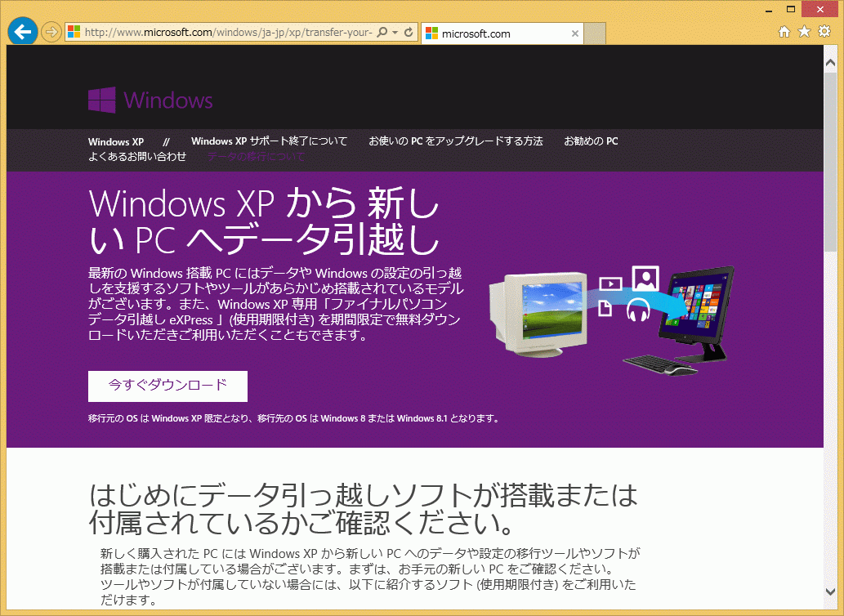Close the microsoft.com tab
Screen dimensions: 844x616
(x=575, y=33)
